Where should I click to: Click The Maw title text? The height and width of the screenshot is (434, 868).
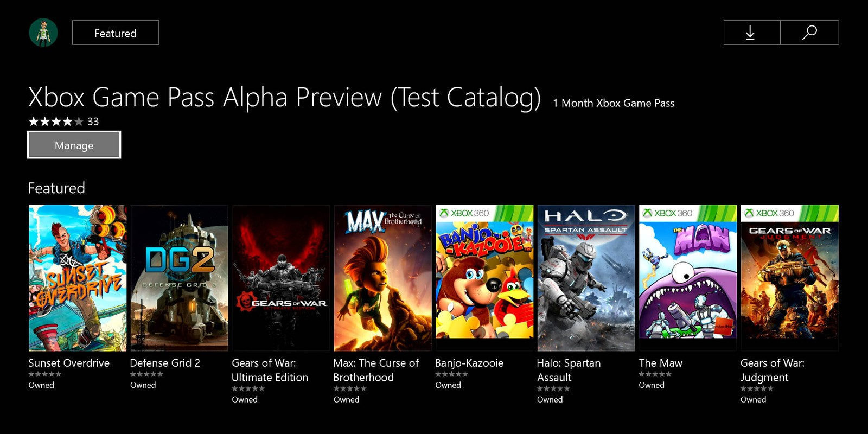[x=660, y=363]
